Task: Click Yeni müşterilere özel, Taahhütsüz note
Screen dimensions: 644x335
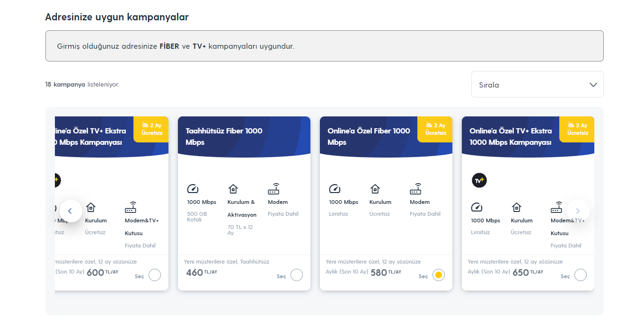Action: [x=227, y=262]
